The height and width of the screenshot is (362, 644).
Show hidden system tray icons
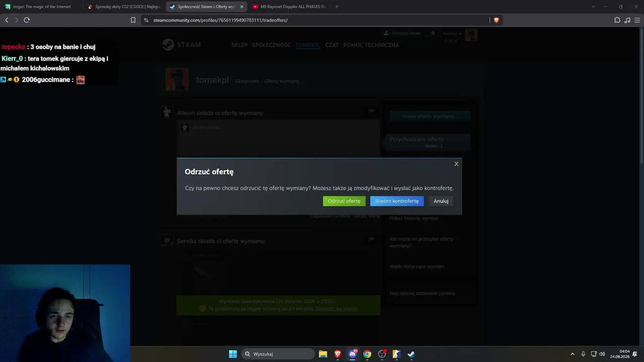coord(572,354)
